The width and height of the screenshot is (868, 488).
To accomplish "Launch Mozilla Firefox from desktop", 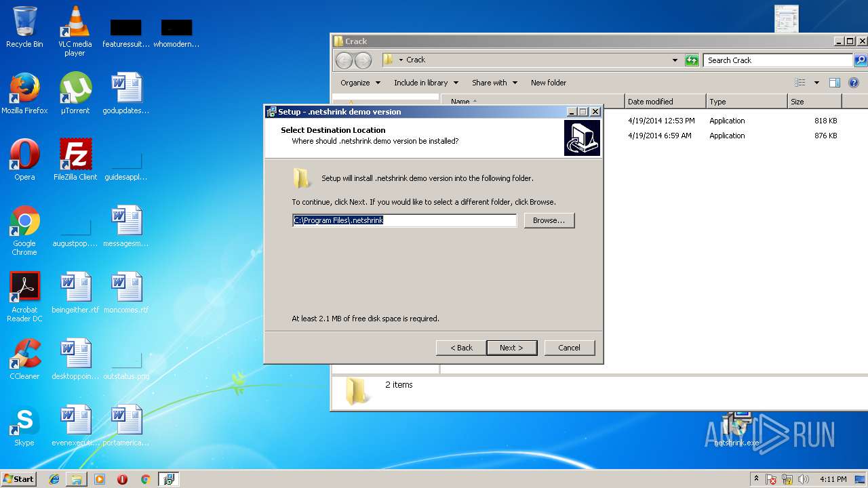I will [24, 94].
